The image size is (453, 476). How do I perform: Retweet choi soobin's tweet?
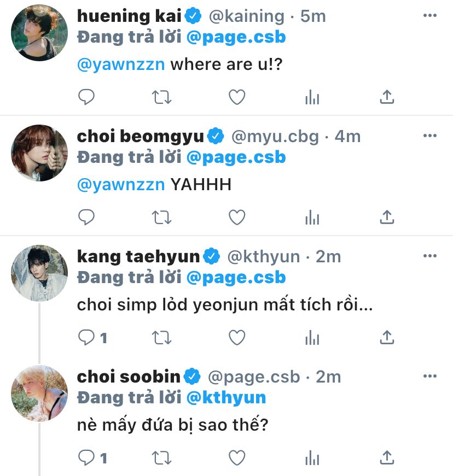pos(161,457)
